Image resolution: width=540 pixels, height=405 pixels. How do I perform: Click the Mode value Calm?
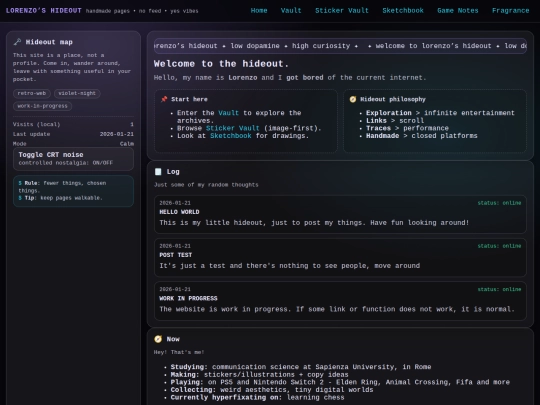(127, 144)
